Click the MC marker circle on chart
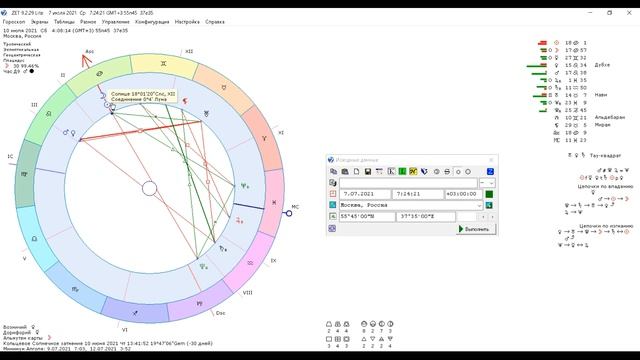Screen dimensions: 640x360 tap(289, 213)
